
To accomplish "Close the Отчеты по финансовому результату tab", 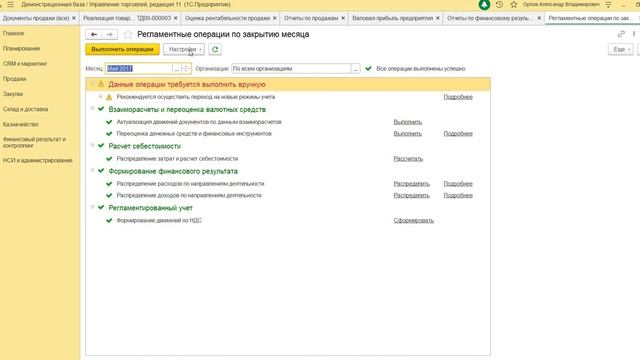I will pyautogui.click(x=539, y=18).
